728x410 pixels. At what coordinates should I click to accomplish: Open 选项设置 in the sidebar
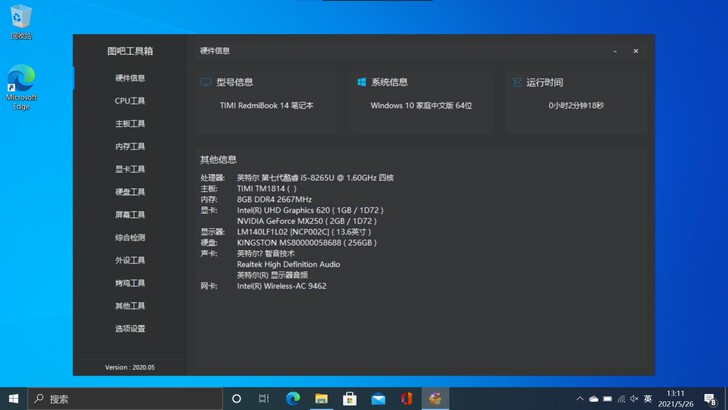pyautogui.click(x=130, y=328)
